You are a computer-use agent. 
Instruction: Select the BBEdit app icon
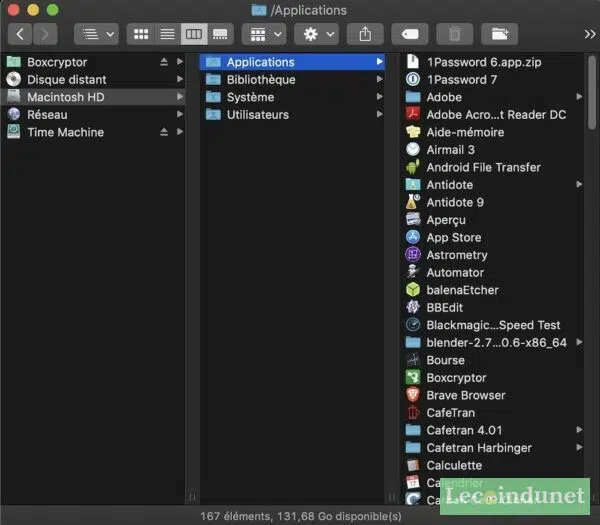(x=413, y=307)
